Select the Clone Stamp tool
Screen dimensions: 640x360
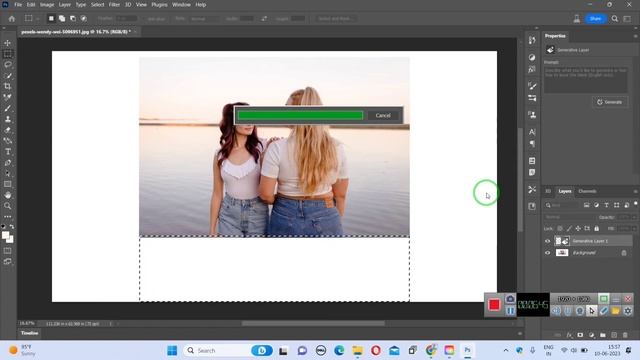(x=7, y=119)
